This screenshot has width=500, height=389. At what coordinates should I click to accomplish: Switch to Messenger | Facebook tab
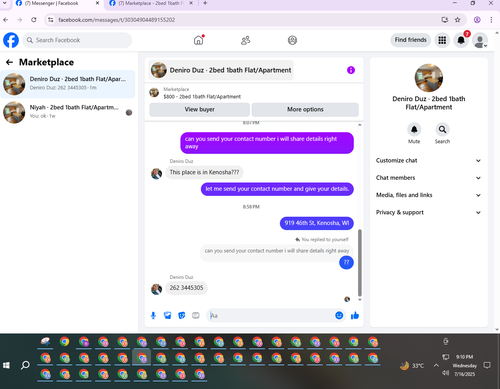pos(57,4)
